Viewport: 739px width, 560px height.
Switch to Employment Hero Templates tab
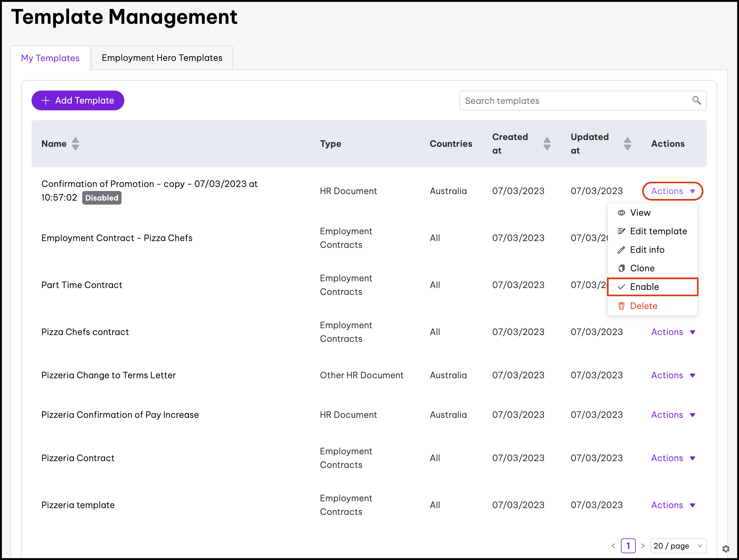tap(162, 58)
